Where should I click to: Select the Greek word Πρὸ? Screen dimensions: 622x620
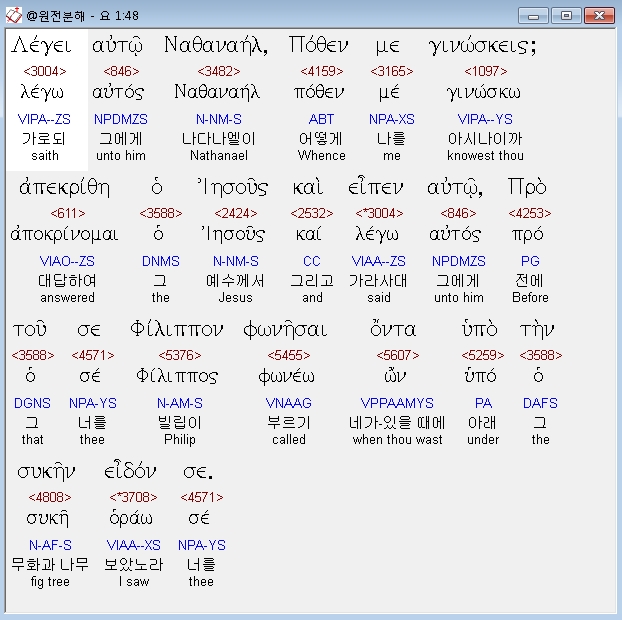[x=527, y=187]
